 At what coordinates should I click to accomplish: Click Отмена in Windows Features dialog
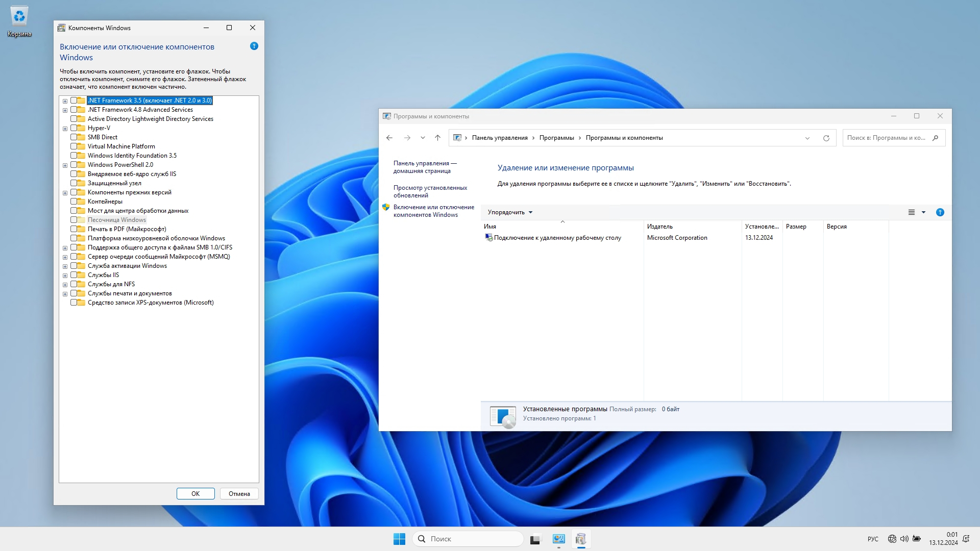(x=239, y=494)
